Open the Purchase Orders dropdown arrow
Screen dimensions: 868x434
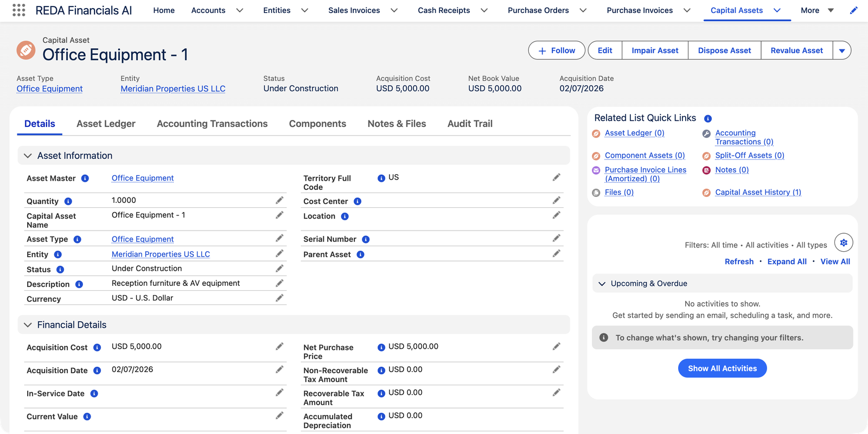583,10
